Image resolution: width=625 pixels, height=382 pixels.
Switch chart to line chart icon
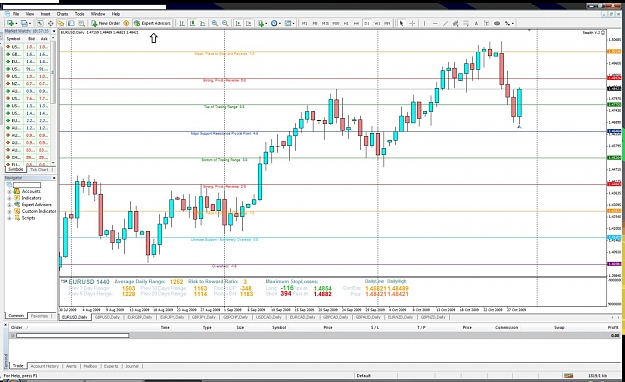pyautogui.click(x=202, y=23)
